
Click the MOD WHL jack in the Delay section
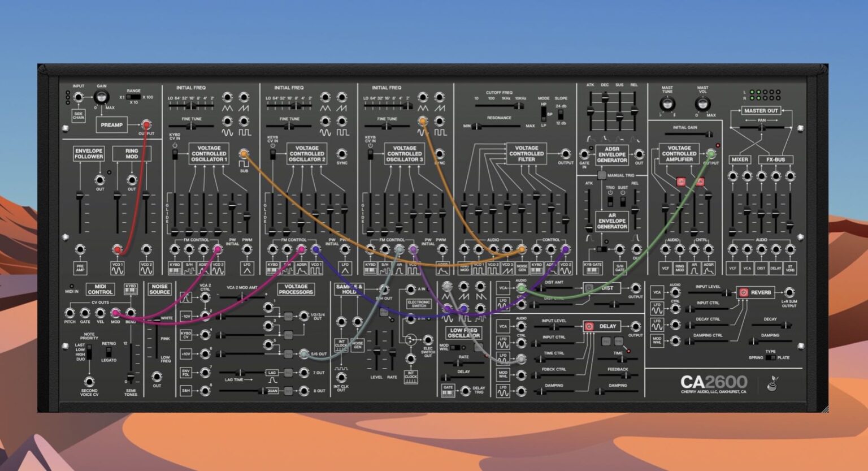(x=521, y=375)
